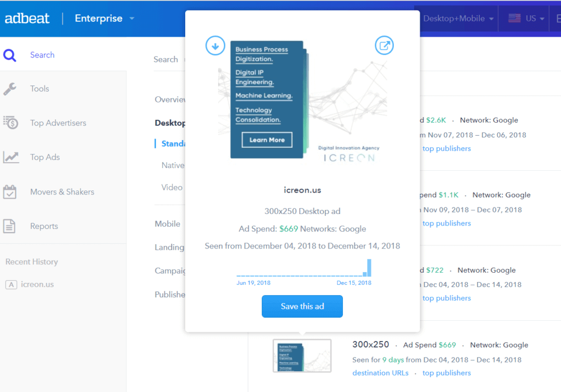Open the Campaigns section
Screen dimensions: 561x392
[x=170, y=271]
